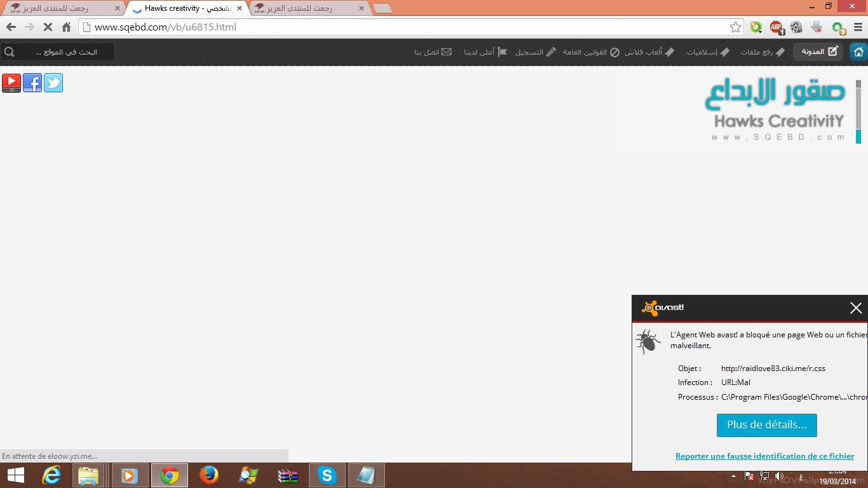Switch to the Hawks creativity tab
The image size is (868, 488).
pyautogui.click(x=184, y=8)
